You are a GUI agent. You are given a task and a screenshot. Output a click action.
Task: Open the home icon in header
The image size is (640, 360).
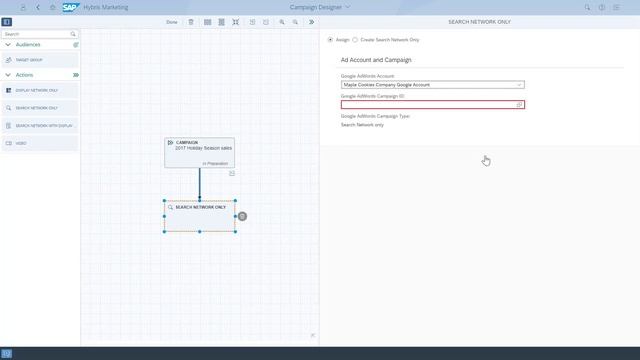(x=53, y=7)
